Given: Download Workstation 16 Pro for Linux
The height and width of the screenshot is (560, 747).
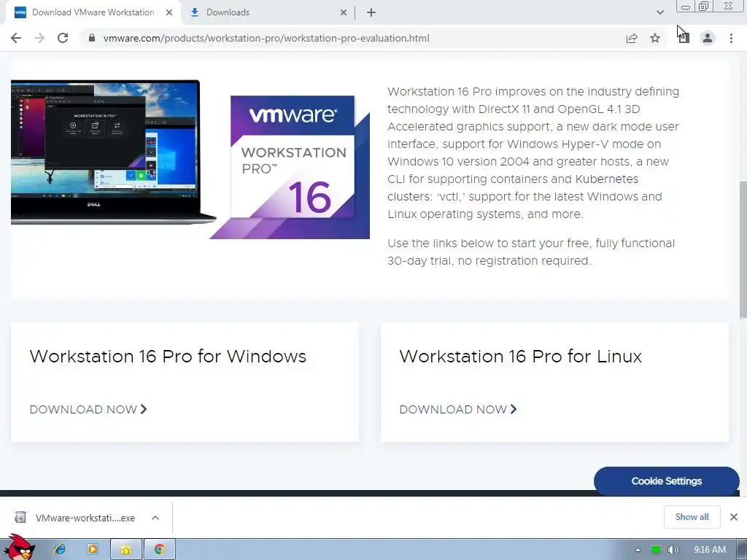Looking at the screenshot, I should [458, 410].
